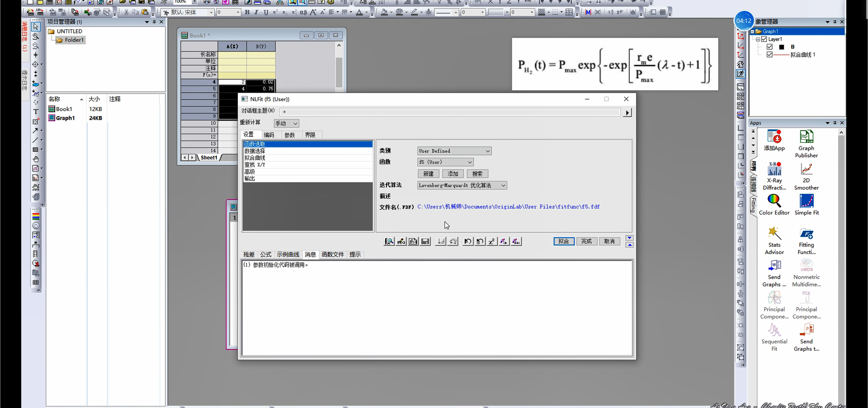Select the Text tool in the left toolbar
868x408 pixels.
click(x=35, y=111)
